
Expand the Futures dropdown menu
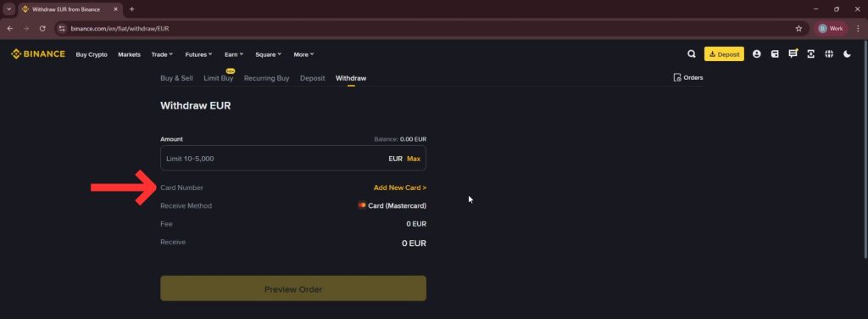(198, 54)
